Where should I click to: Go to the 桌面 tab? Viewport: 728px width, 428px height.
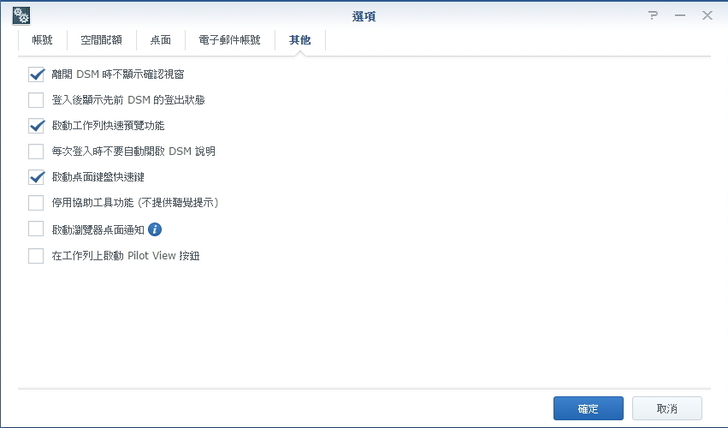coord(161,40)
